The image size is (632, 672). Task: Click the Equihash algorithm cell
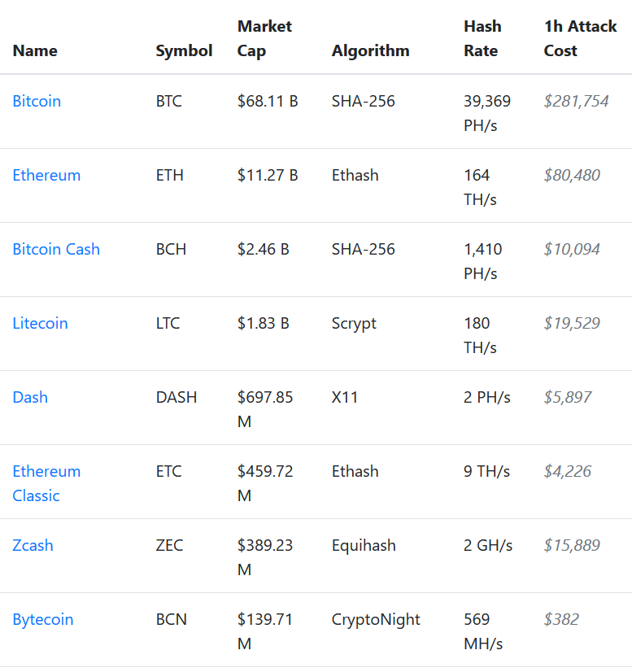pyautogui.click(x=364, y=546)
